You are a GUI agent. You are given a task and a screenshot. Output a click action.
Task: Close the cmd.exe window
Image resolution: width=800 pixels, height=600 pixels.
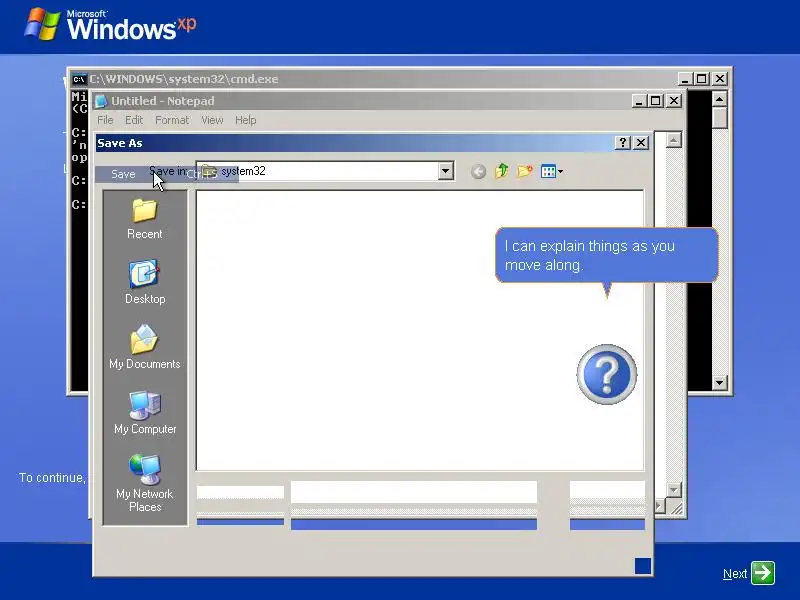coord(720,79)
